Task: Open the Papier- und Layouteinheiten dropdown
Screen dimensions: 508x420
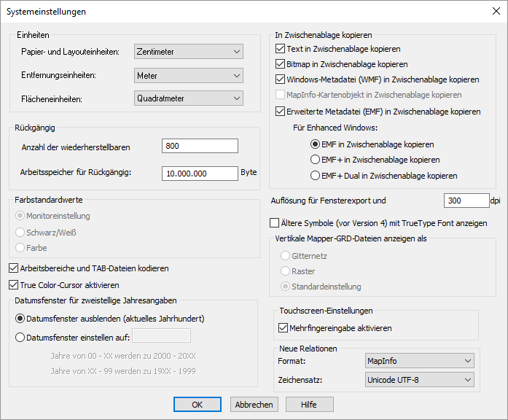Action: tap(189, 52)
